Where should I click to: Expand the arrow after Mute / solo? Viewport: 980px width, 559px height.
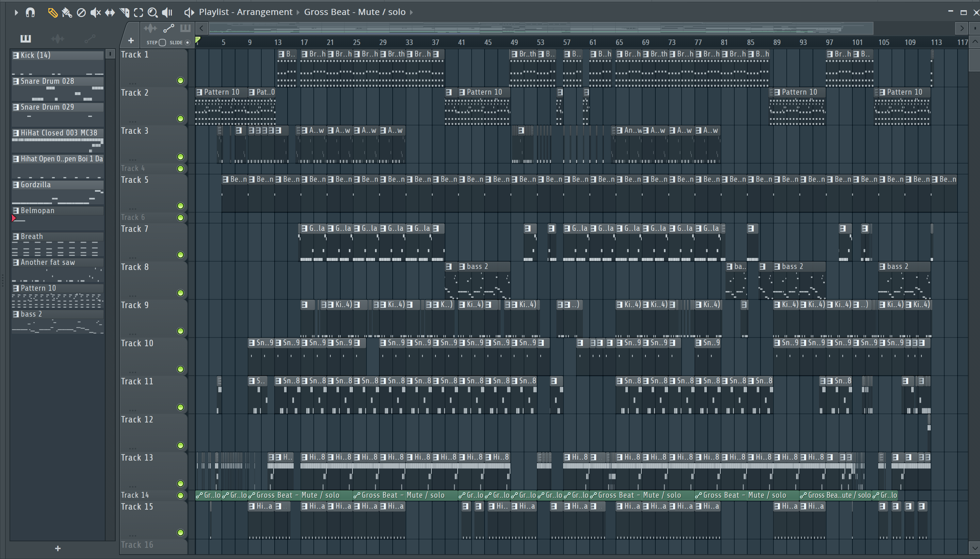(411, 12)
